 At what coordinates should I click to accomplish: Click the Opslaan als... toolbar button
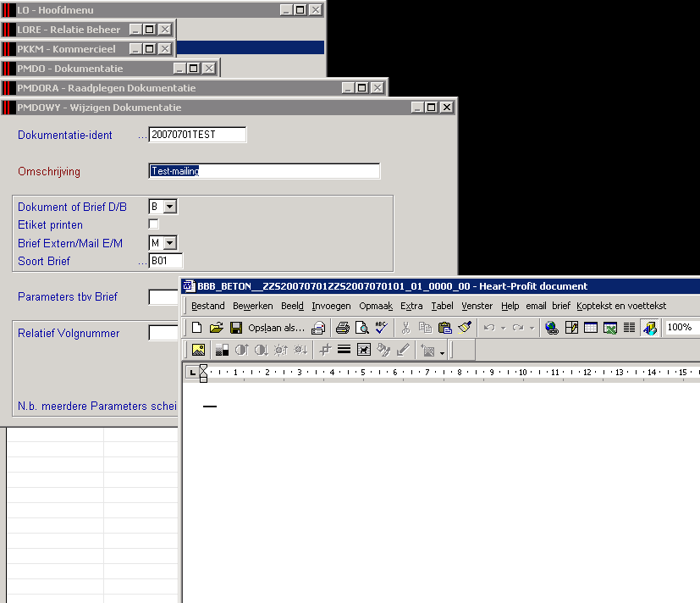(x=276, y=328)
